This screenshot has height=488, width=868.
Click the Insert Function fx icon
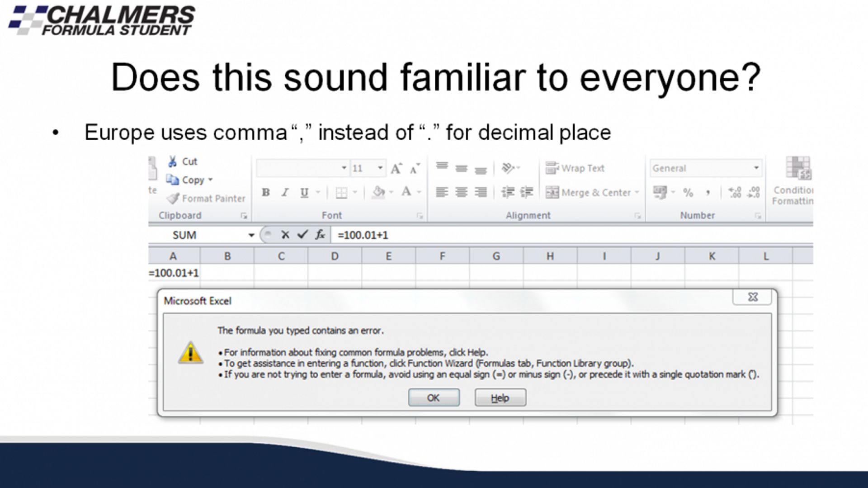pos(320,234)
